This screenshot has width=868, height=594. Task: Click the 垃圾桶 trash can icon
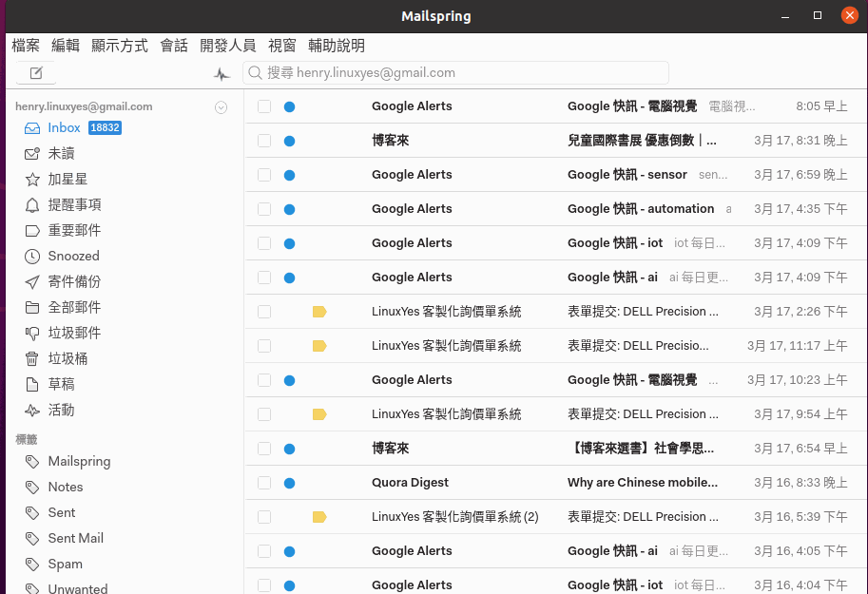(32, 358)
